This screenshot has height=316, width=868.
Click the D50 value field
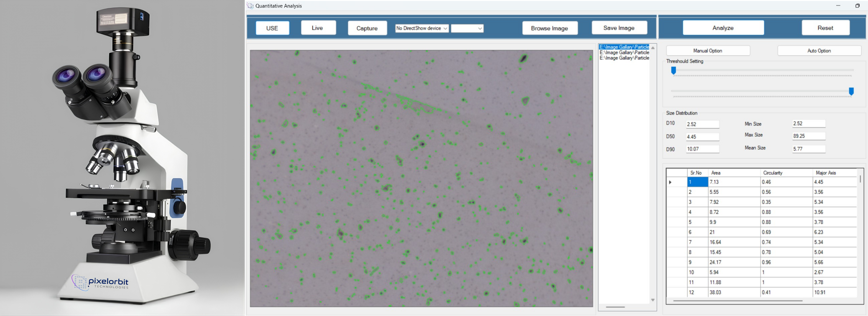(x=702, y=137)
